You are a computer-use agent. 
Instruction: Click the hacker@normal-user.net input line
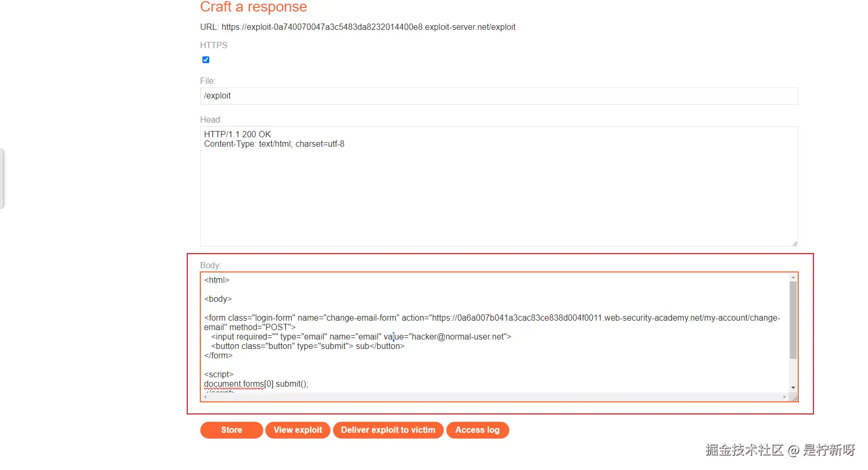[361, 337]
